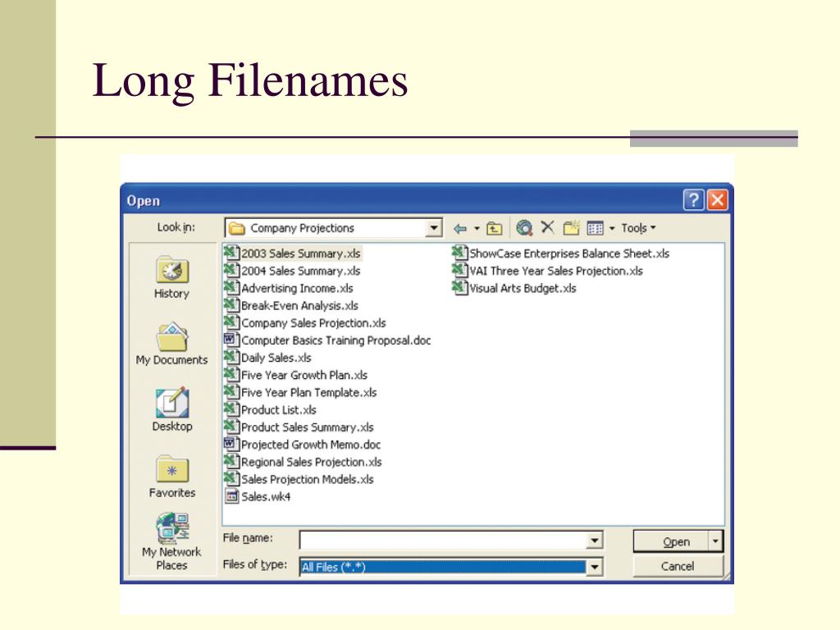The width and height of the screenshot is (840, 630).
Task: Select 2004 Sales Summary.xls file icon
Action: [x=231, y=270]
